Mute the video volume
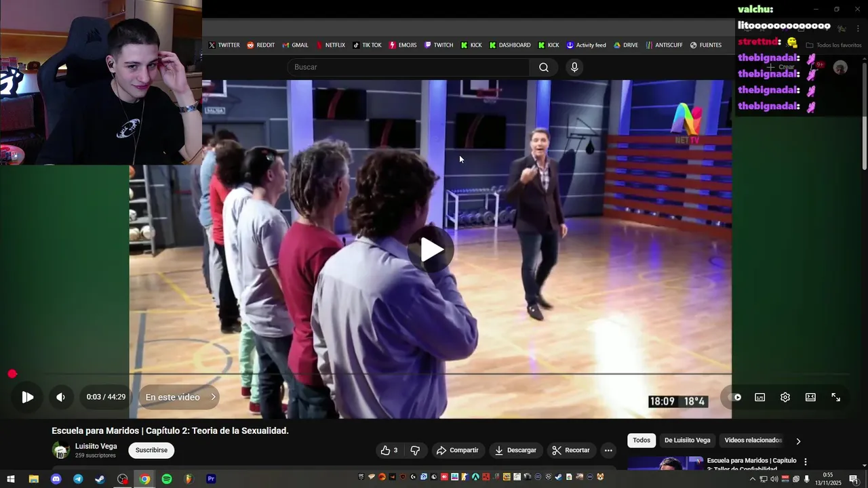Screen dimensions: 868x488 (x=60, y=397)
